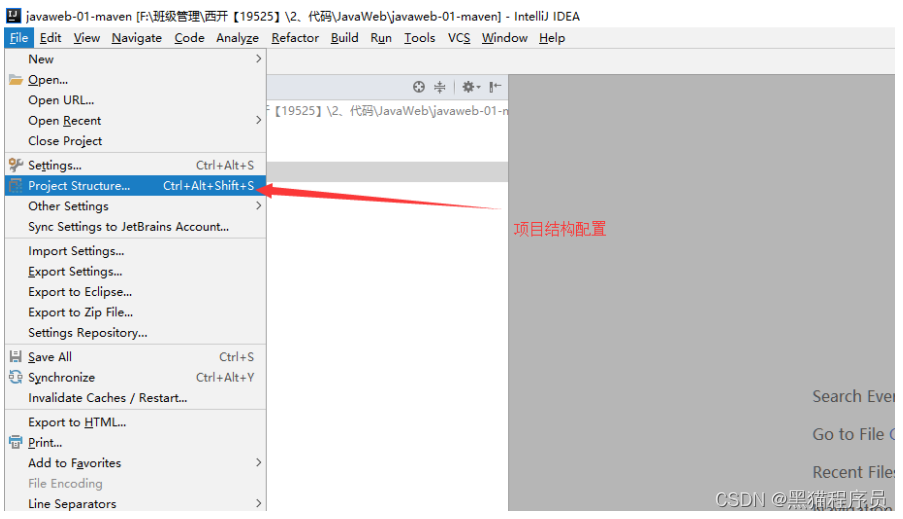Select Settings Repository...
Viewport: 903px width, 519px height.
[x=135, y=332]
